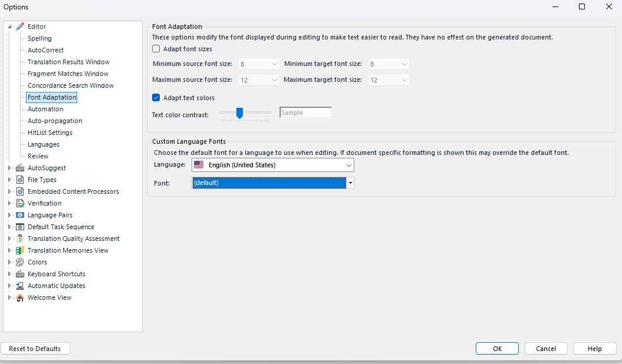
Task: Enable the Adapt font sizes checkbox
Action: 155,48
